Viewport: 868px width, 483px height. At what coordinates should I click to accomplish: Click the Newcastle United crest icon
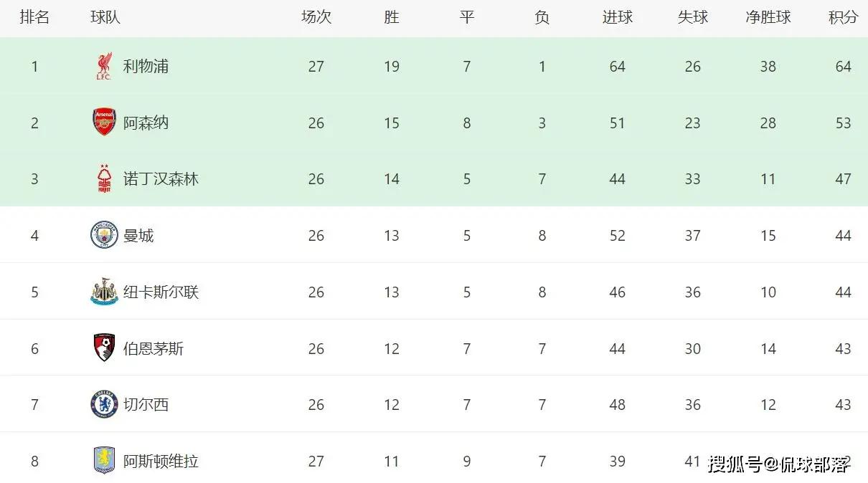pos(104,292)
